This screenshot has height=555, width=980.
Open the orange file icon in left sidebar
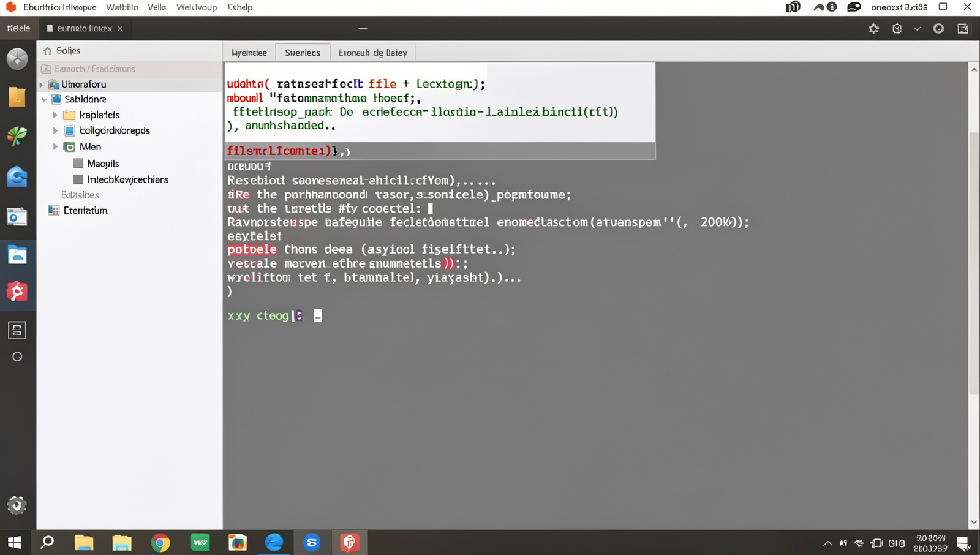click(17, 97)
